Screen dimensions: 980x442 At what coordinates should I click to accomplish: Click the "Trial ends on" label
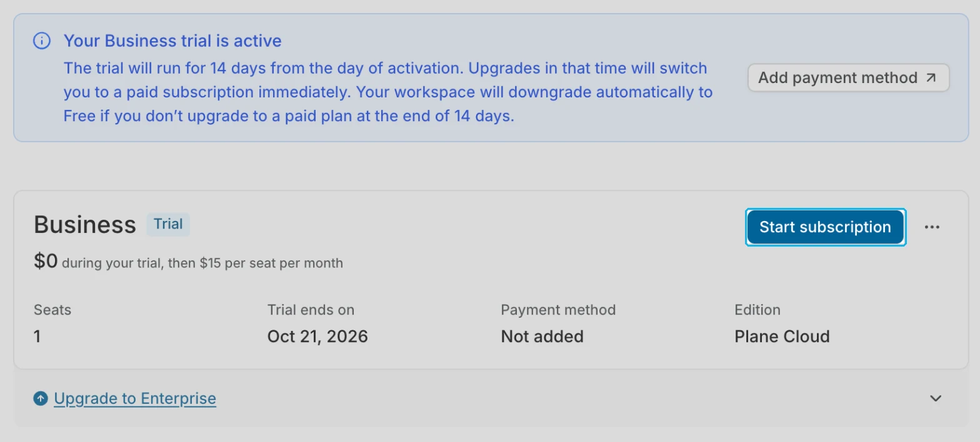[x=311, y=310]
